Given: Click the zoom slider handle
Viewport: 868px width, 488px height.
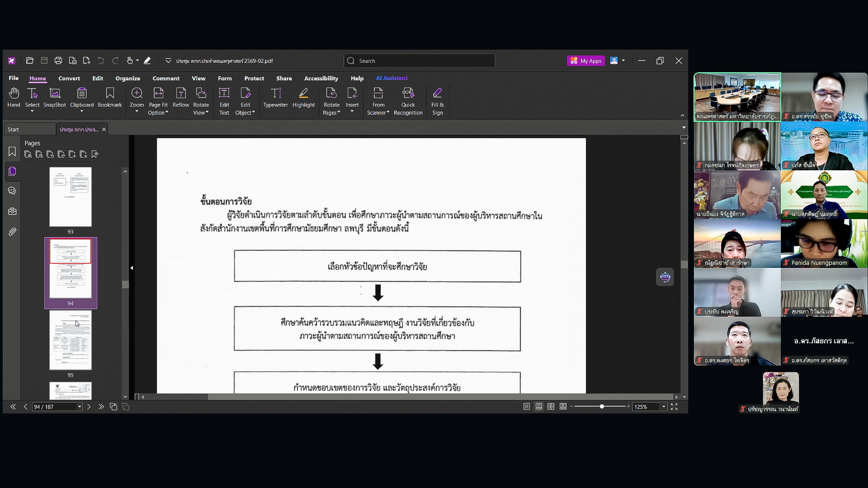Looking at the screenshot, I should 602,407.
